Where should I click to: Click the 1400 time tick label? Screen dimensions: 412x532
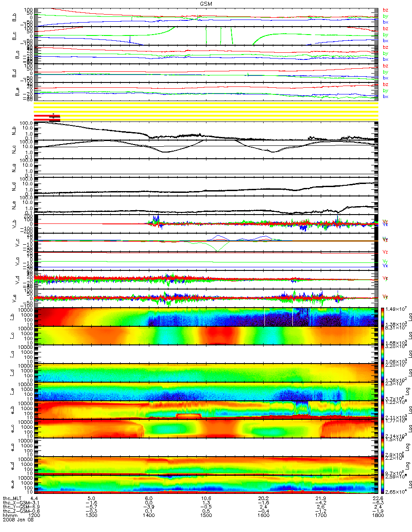[149, 516]
